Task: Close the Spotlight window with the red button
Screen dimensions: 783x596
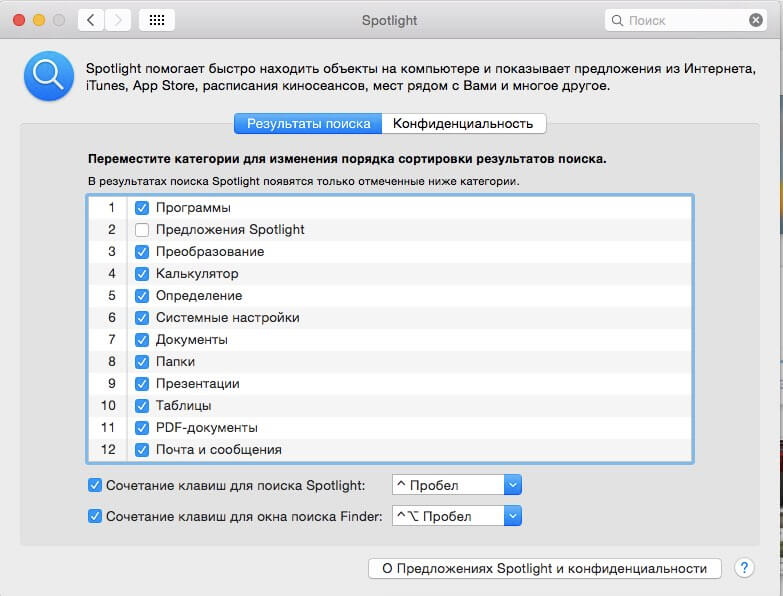Action: coord(19,20)
